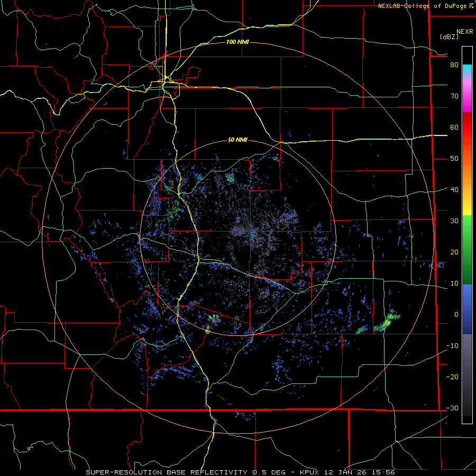This screenshot has height=476, width=476.
Task: Select the "60" value on the dBZ scale
Action: pos(454,127)
